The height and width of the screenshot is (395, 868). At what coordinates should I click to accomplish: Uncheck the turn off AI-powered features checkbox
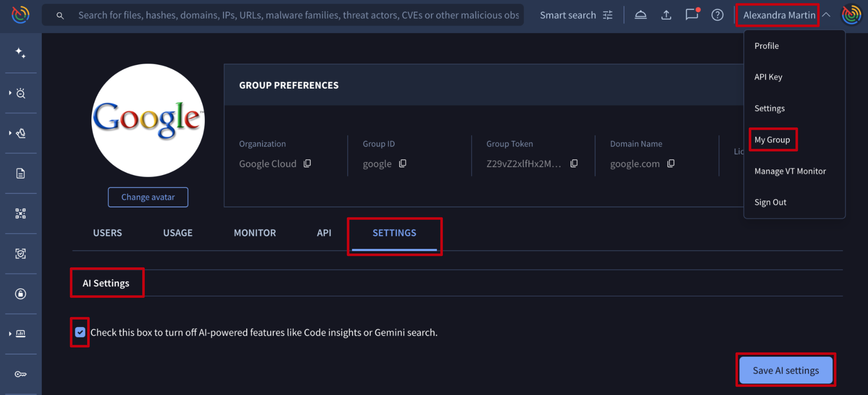click(x=80, y=332)
